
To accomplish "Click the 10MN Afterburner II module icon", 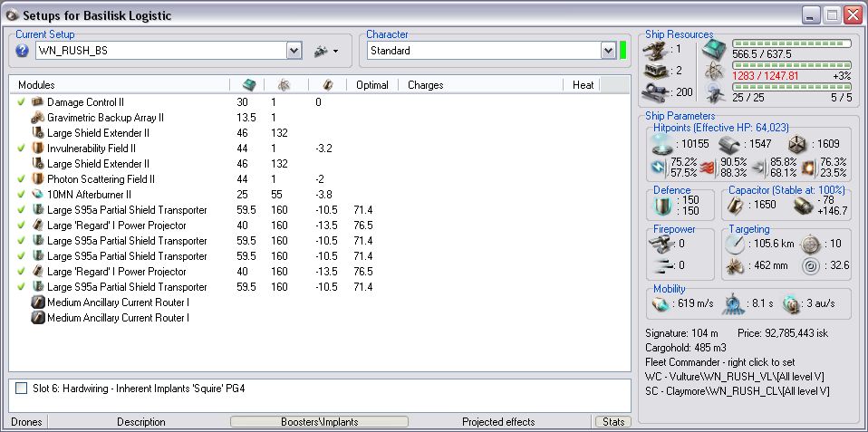I will pos(38,195).
